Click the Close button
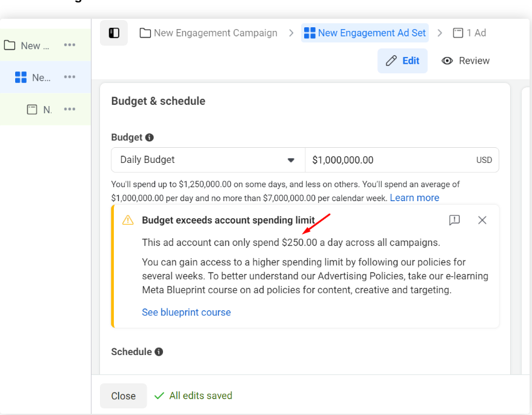This screenshot has height=415, width=532. pos(123,396)
